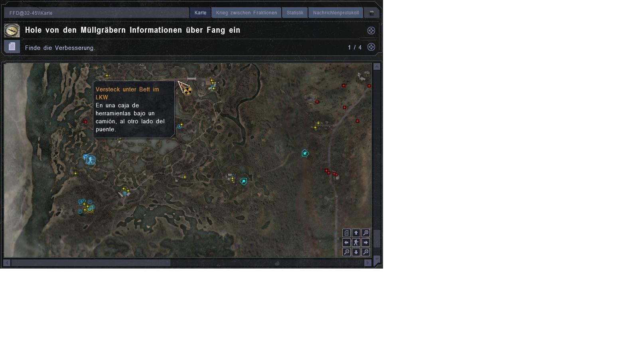Viewport: 644px width, 358px height.
Task: Click horizontal scrollbar right arrow
Action: click(368, 263)
